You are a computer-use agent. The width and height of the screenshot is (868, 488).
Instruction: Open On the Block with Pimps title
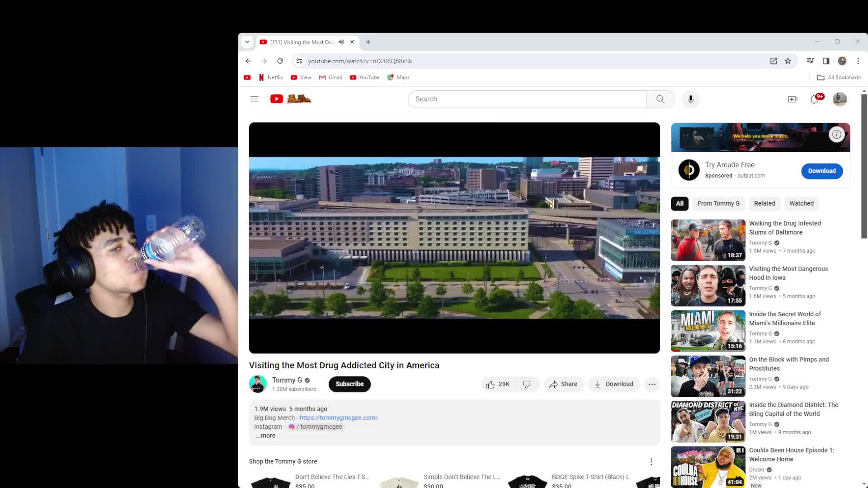click(789, 364)
